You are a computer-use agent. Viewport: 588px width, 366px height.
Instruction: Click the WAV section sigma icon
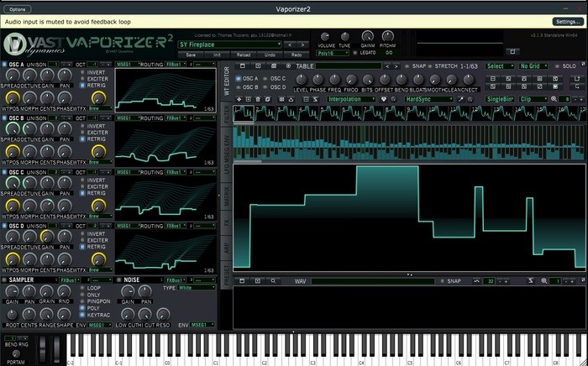click(530, 281)
